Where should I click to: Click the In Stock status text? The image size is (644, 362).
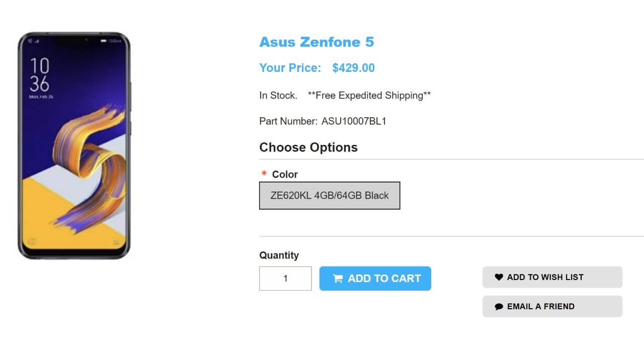pos(278,95)
